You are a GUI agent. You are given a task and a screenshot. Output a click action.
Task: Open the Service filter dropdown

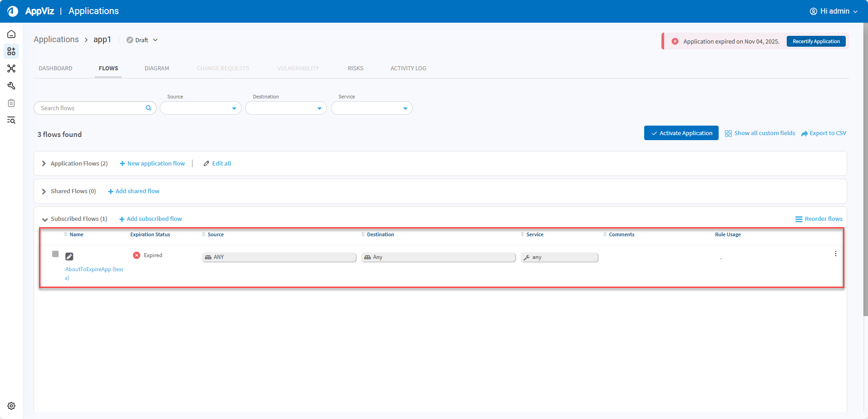click(371, 108)
